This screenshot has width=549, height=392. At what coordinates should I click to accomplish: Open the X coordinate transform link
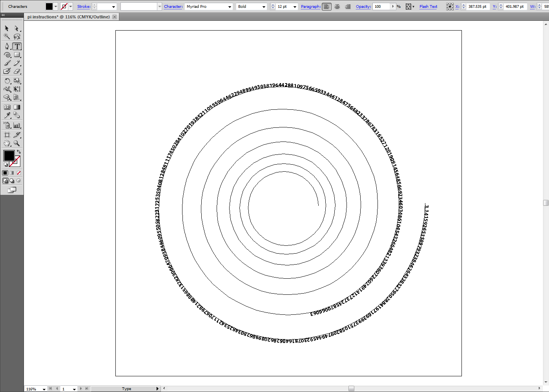click(x=457, y=7)
